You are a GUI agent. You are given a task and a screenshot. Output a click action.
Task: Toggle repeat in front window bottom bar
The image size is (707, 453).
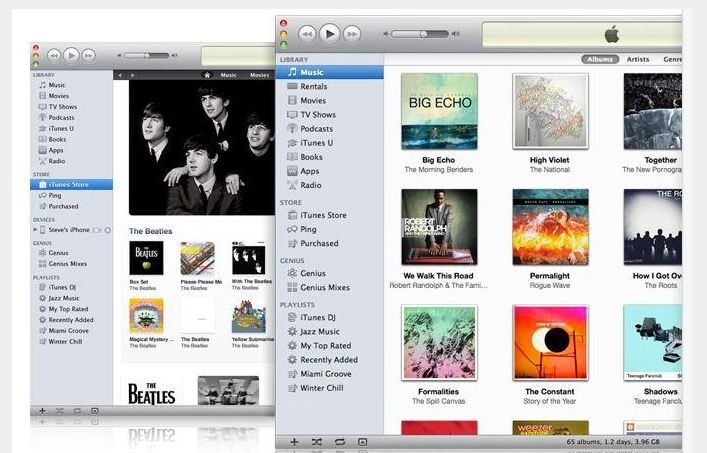340,442
